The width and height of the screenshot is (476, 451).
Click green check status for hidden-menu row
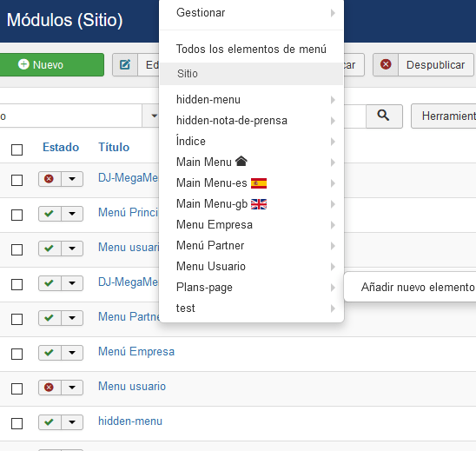[50, 422]
